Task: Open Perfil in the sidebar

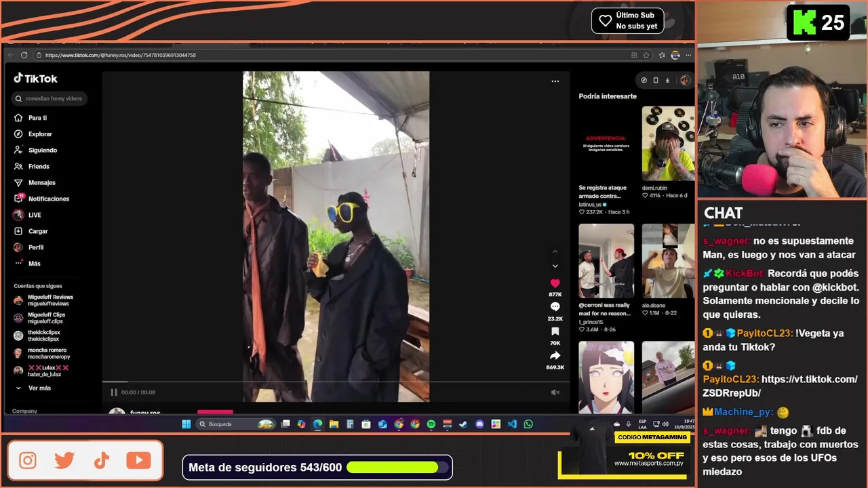Action: tap(29, 248)
